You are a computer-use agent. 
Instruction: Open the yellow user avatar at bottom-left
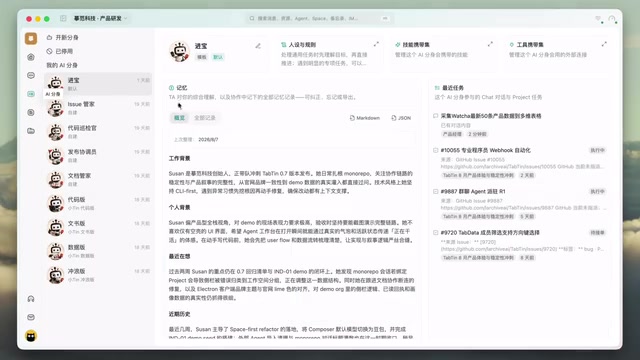click(x=31, y=336)
